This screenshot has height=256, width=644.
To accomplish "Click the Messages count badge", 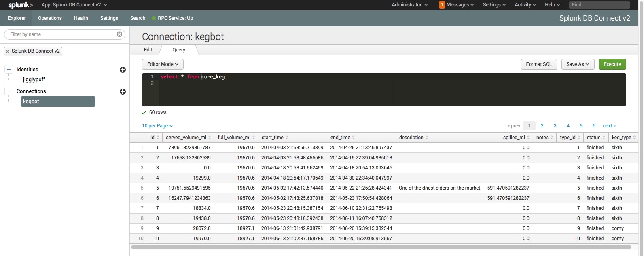I will tap(442, 5).
